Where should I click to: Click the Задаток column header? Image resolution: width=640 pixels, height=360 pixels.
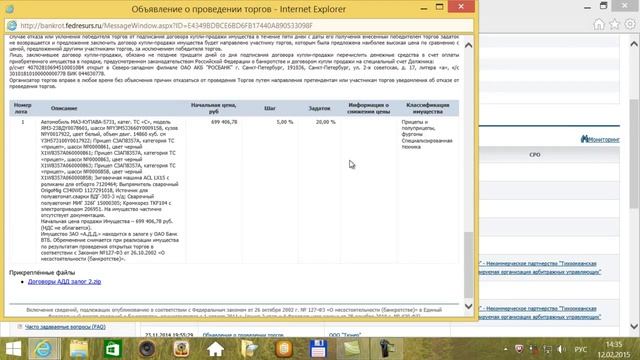pos(319,108)
